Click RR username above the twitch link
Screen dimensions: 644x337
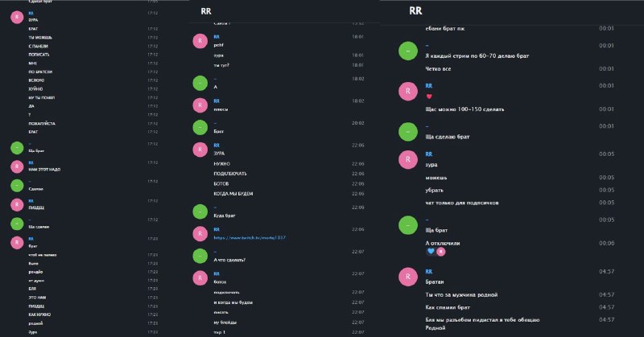click(217, 229)
